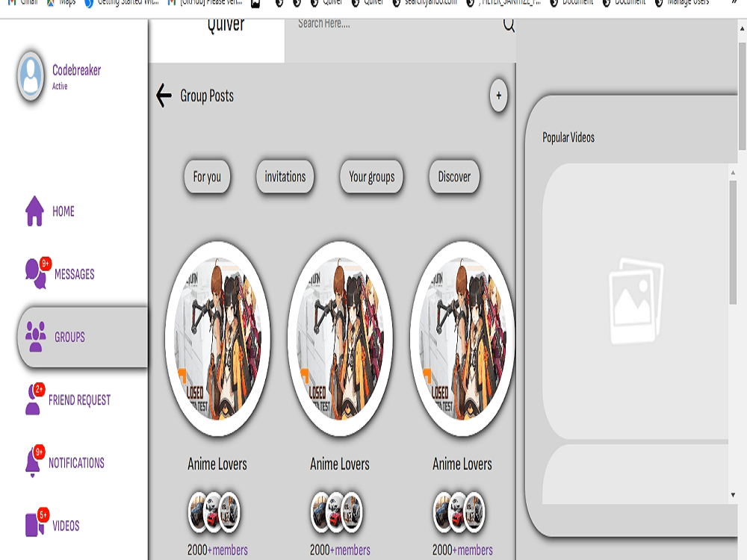Open Messages with the chat bubbles icon
This screenshot has height=560, width=747.
pos(37,273)
